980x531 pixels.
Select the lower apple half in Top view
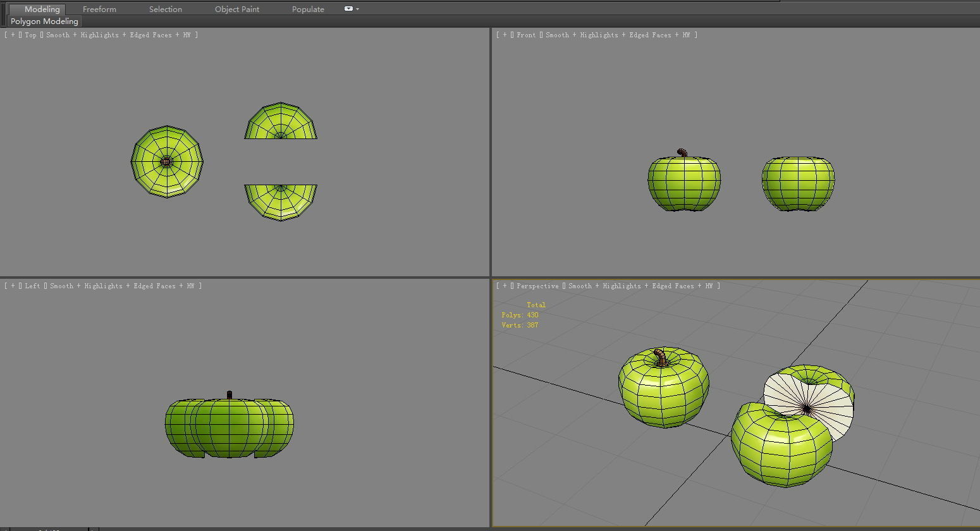pos(281,202)
